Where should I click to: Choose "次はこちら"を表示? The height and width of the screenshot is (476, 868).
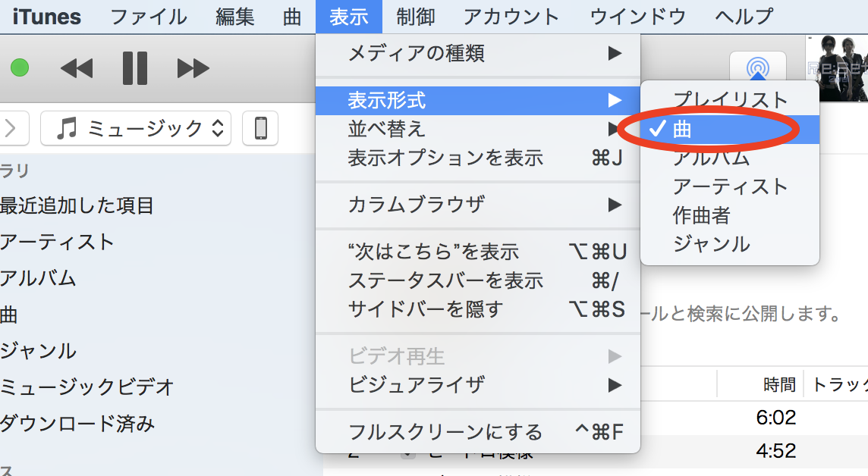click(478, 252)
